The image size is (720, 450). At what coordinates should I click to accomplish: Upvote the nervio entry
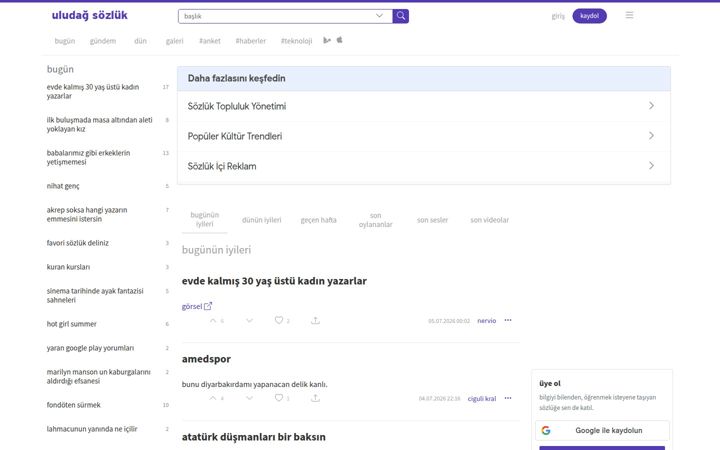pyautogui.click(x=213, y=321)
